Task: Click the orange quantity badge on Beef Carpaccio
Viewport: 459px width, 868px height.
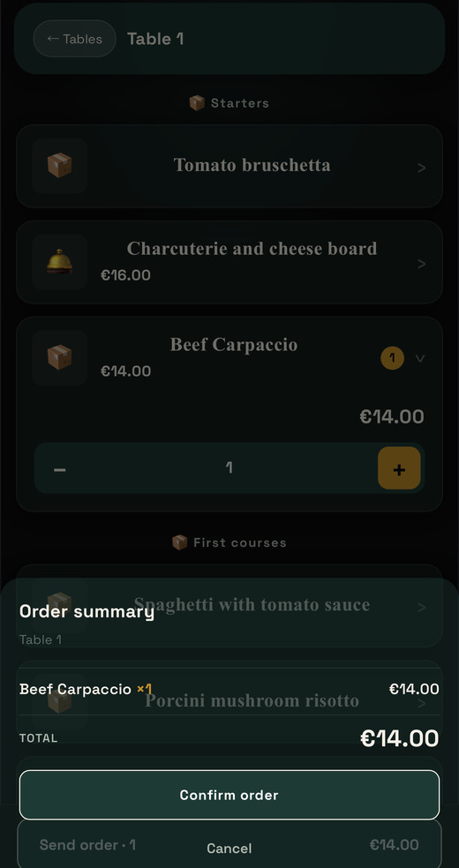Action: click(x=392, y=358)
